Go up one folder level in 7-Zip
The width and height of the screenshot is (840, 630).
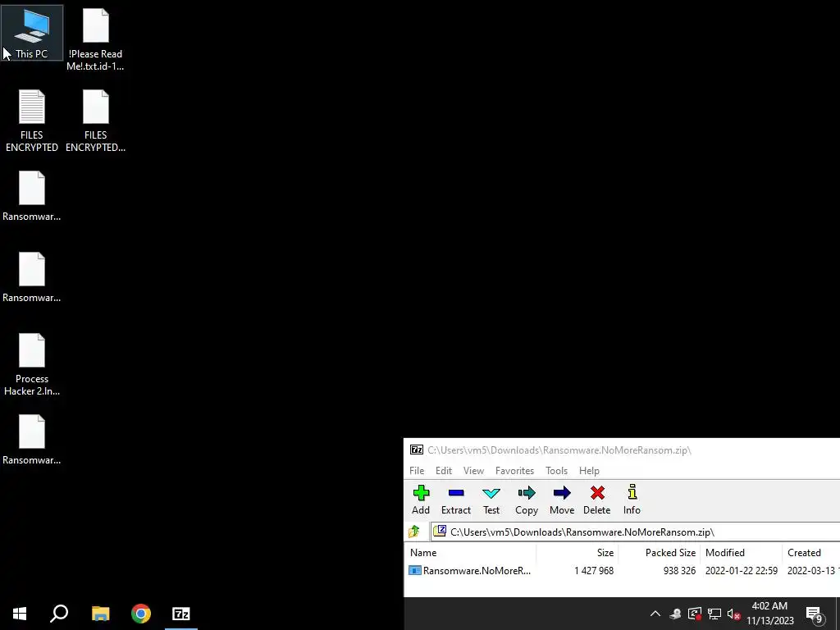(x=414, y=532)
